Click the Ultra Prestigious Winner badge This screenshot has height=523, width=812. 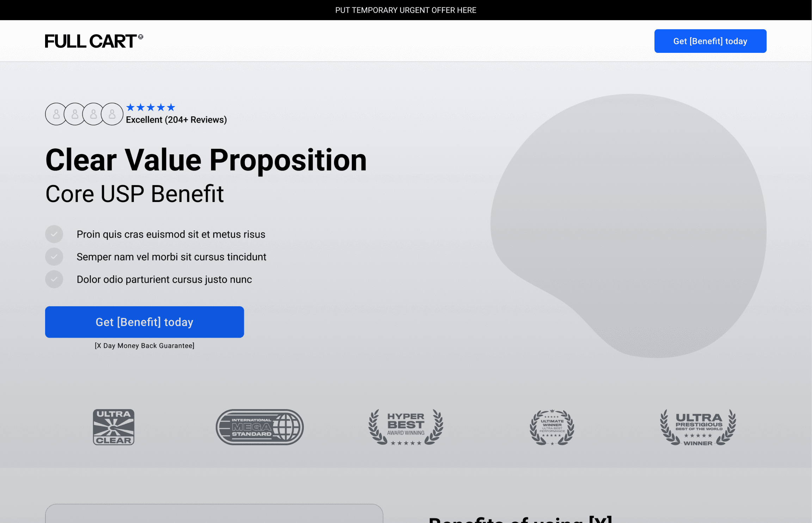[698, 427]
